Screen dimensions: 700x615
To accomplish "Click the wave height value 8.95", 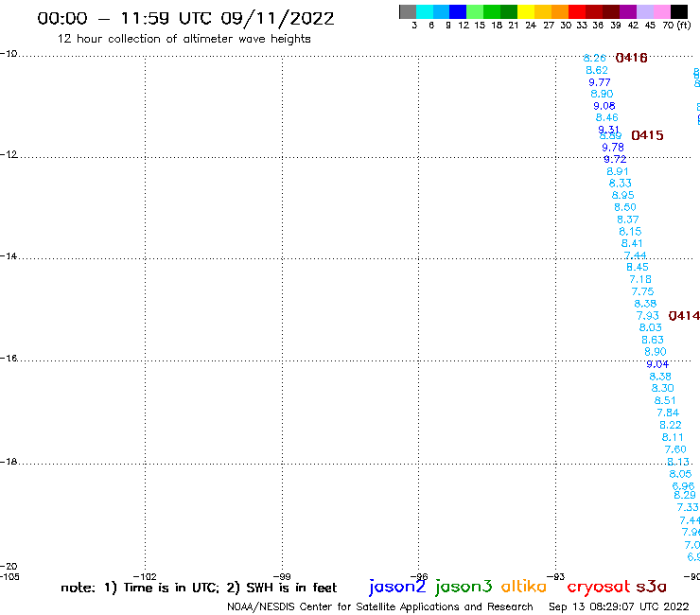I will click(x=622, y=195).
